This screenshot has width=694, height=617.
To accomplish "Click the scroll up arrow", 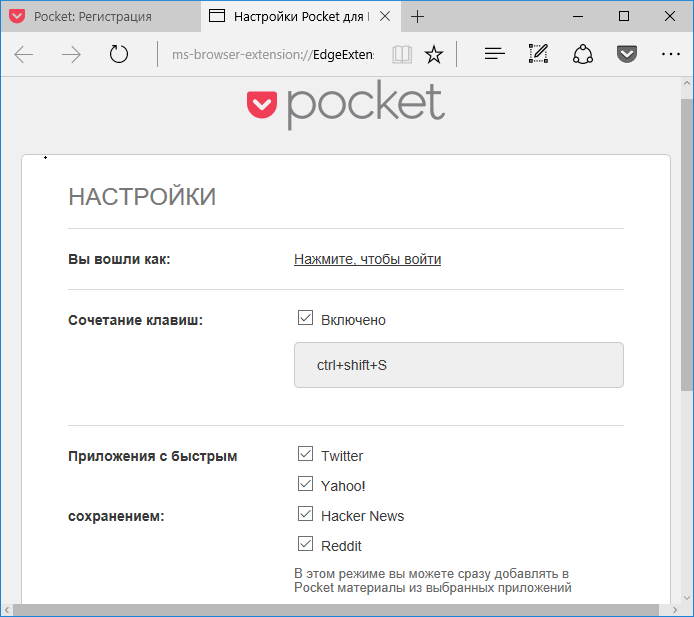I will (687, 83).
